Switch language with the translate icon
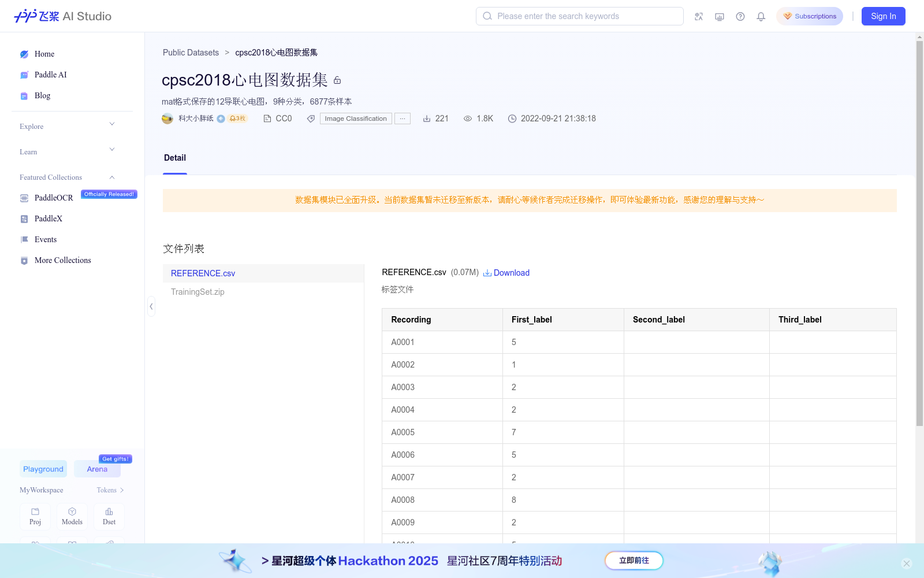This screenshot has height=578, width=924. pyautogui.click(x=699, y=17)
